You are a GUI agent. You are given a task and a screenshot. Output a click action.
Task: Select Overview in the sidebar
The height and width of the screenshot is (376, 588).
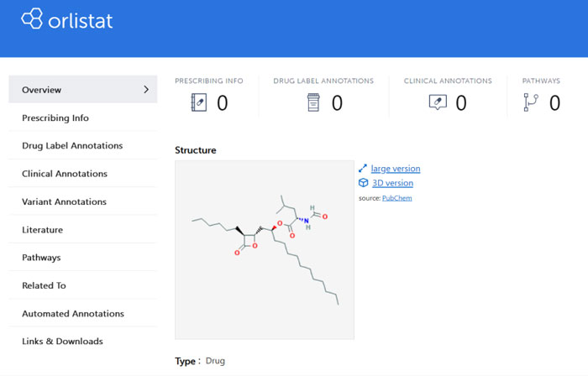42,90
